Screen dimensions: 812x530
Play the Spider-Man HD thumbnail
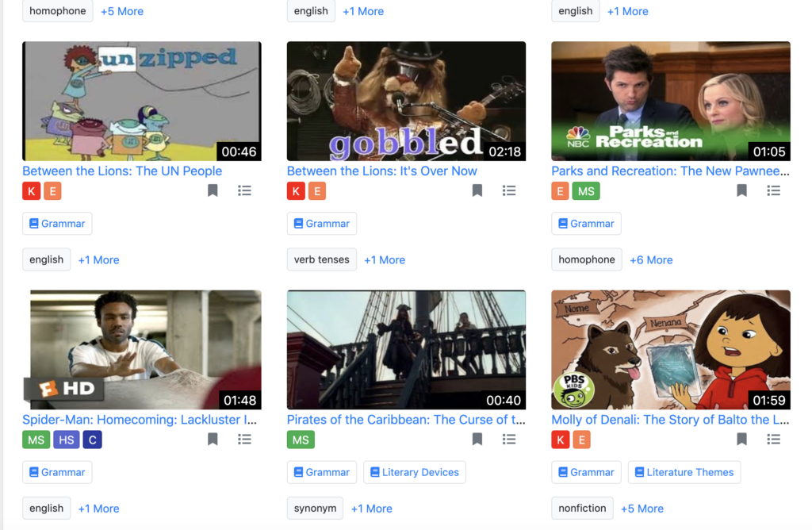[x=142, y=350]
